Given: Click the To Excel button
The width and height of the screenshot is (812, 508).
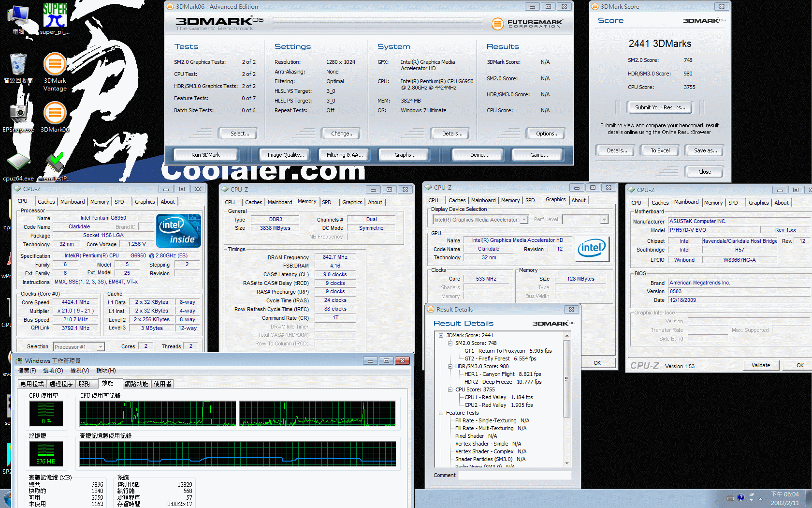Looking at the screenshot, I should (x=660, y=150).
